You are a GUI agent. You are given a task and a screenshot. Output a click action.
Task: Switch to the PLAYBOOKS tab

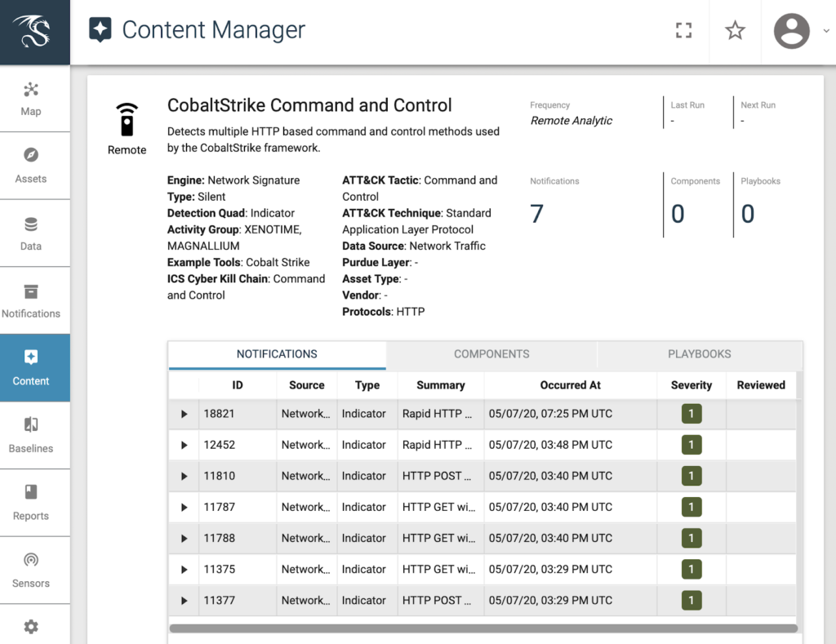point(700,354)
